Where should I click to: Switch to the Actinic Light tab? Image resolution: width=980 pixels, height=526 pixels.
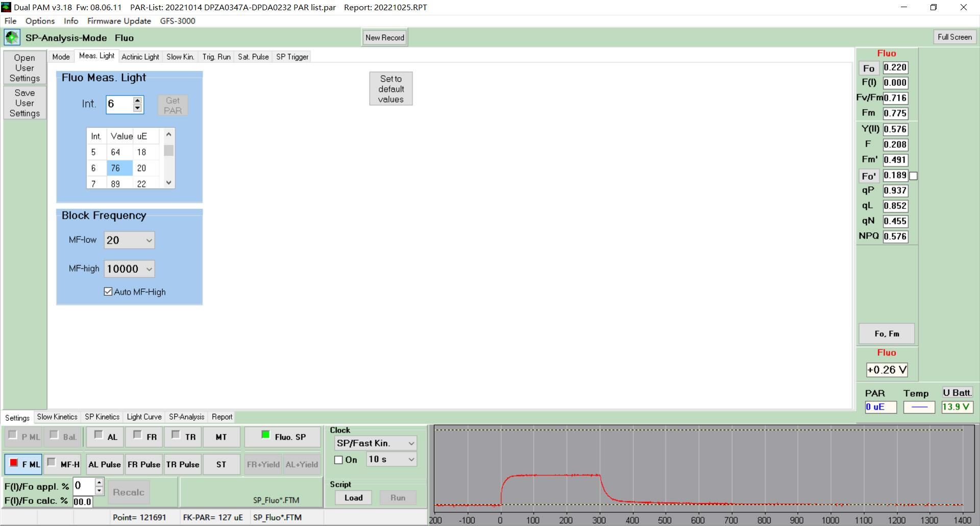140,57
